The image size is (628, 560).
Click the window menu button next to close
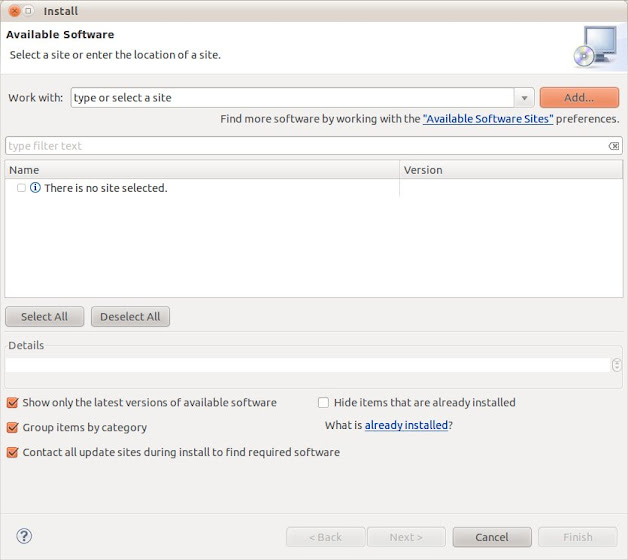click(28, 11)
